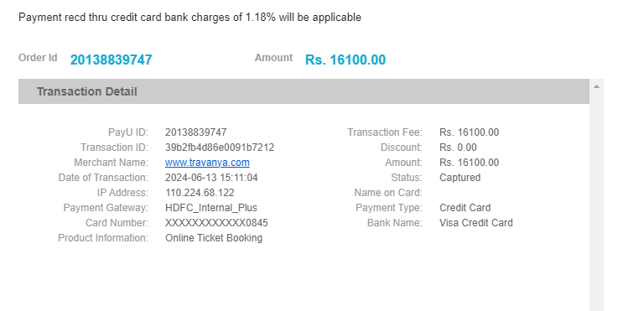Click the bank charges notice text

[x=190, y=18]
